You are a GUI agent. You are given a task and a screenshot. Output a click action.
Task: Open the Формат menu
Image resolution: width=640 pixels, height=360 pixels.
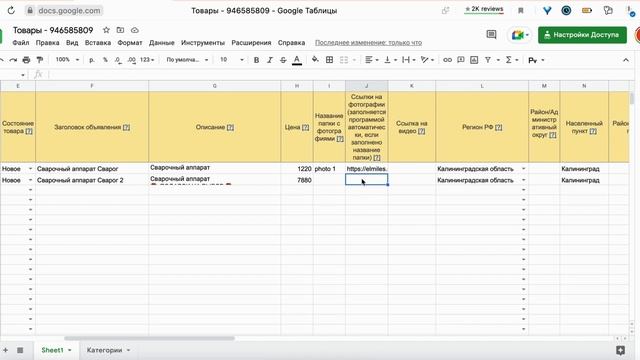pos(130,42)
